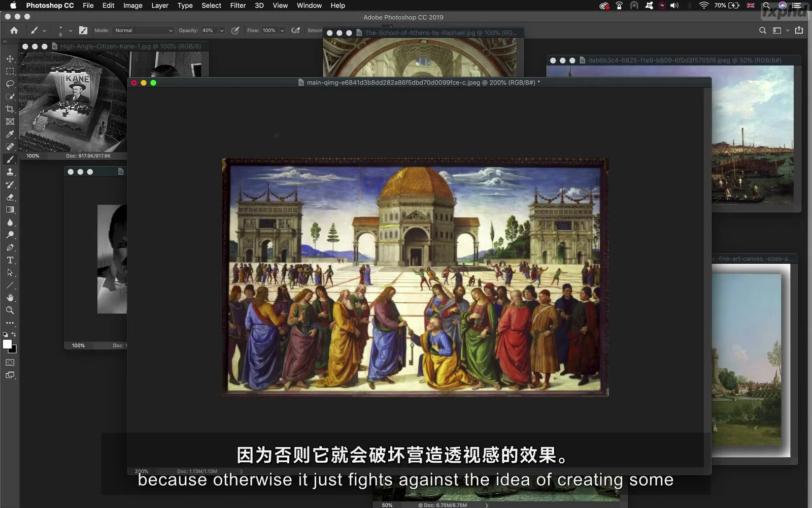Select the Gradient tool

pos(10,210)
